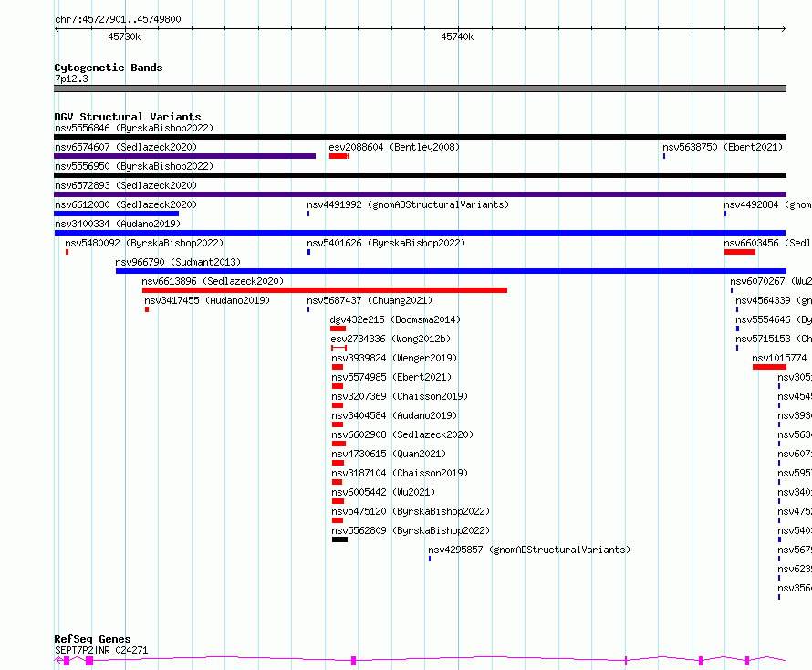Select the nsv4491992 gnomAD blue marker
812x670 pixels.
tap(308, 214)
